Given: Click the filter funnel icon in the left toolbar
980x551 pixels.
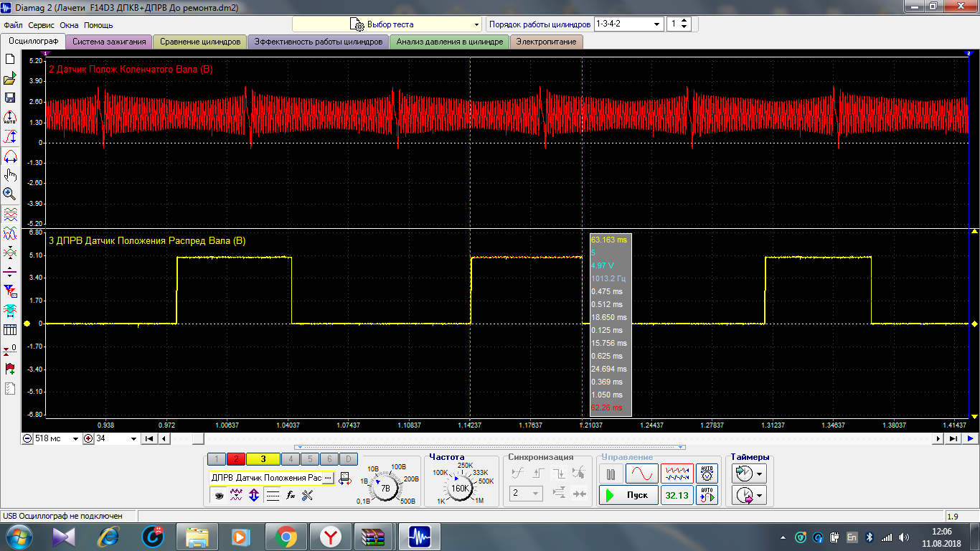Looking at the screenshot, I should coord(10,291).
